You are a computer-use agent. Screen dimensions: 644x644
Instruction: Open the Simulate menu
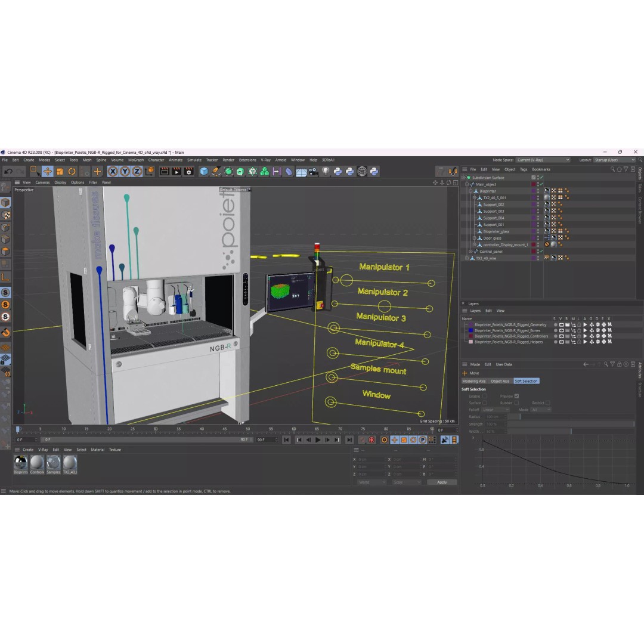194,160
